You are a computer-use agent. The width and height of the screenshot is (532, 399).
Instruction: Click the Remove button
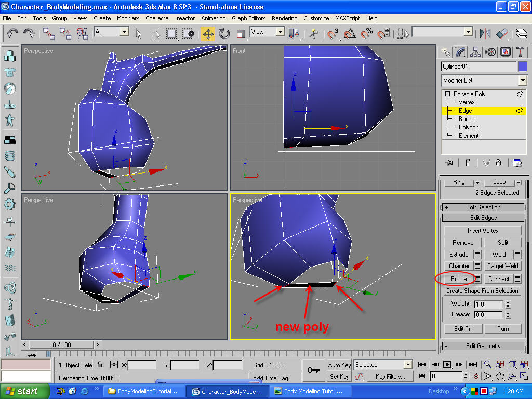463,243
